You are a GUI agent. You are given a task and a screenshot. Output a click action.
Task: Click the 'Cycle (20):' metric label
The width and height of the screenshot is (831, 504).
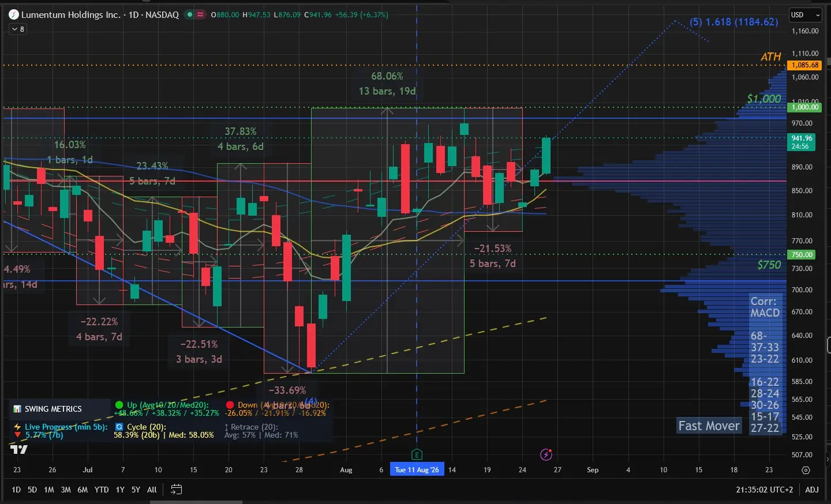pyautogui.click(x=147, y=427)
